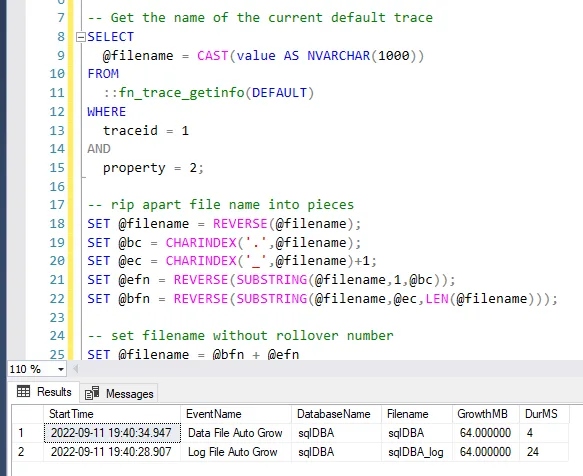Select cell 2022-09-11 19:40:34.947

(x=112, y=433)
